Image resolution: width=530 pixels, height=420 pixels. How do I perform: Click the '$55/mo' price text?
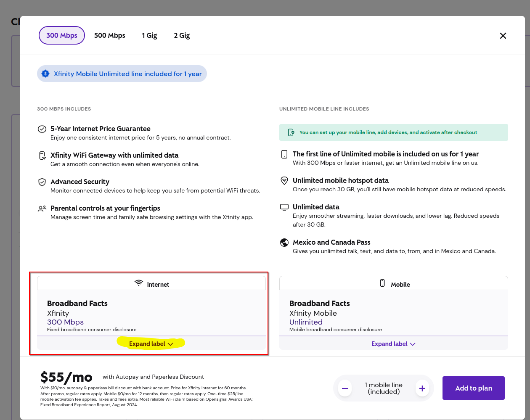[x=66, y=377]
